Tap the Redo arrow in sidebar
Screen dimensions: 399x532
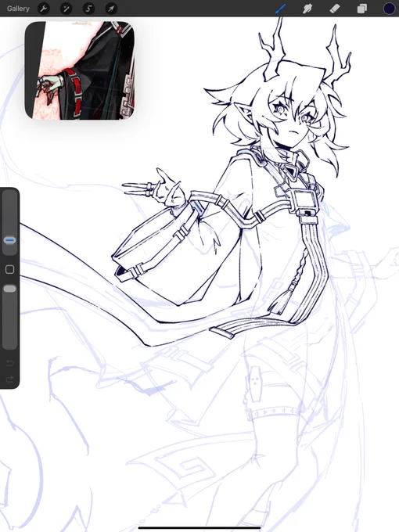[9, 379]
